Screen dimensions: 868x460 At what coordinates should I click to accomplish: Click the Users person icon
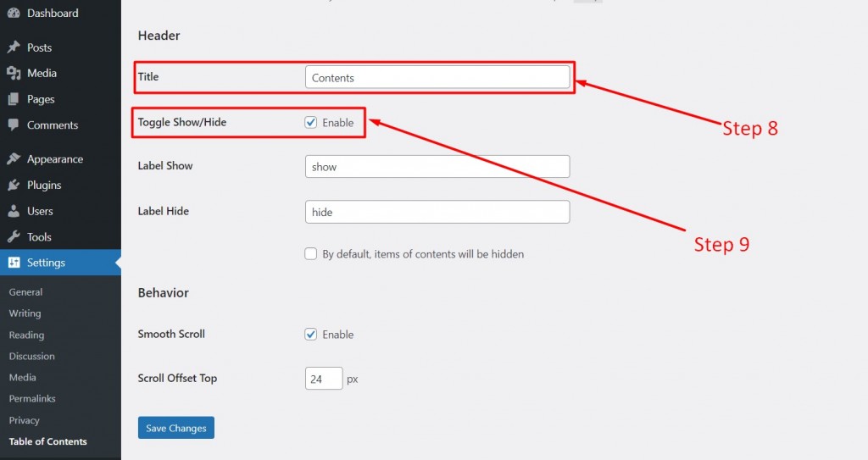(x=14, y=211)
